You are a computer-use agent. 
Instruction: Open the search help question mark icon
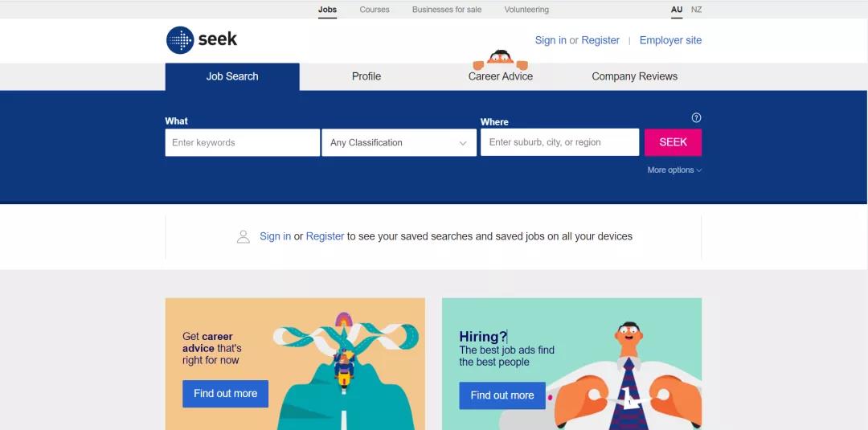[696, 117]
